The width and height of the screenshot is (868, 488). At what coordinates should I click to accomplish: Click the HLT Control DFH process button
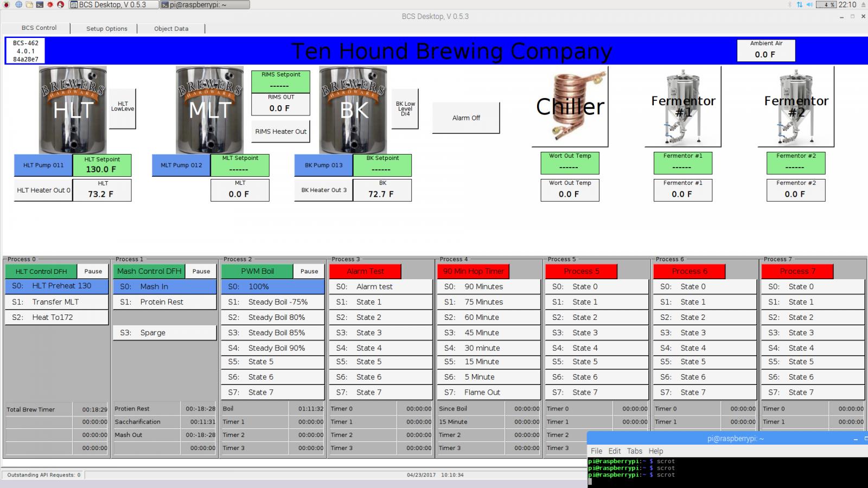click(41, 271)
